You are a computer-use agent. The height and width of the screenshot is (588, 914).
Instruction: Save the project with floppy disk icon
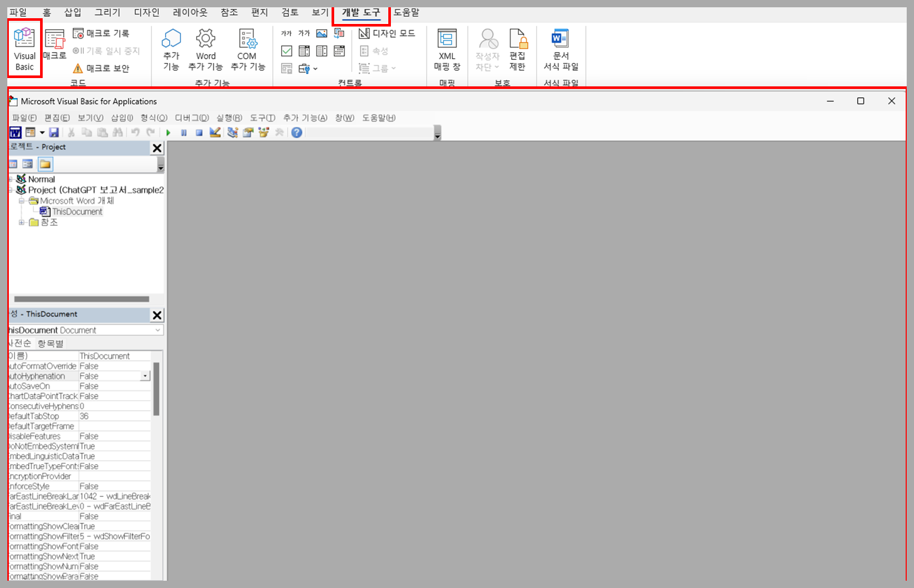pos(54,133)
